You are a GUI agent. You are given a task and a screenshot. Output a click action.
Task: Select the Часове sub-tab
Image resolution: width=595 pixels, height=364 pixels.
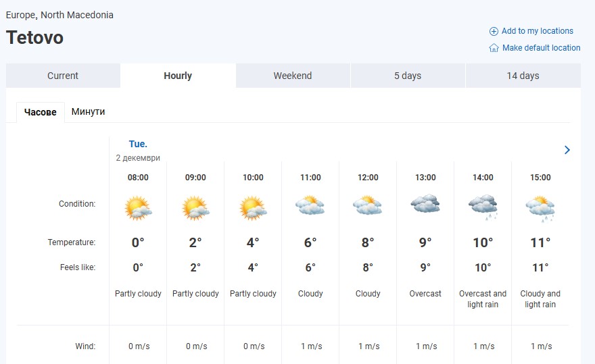41,112
